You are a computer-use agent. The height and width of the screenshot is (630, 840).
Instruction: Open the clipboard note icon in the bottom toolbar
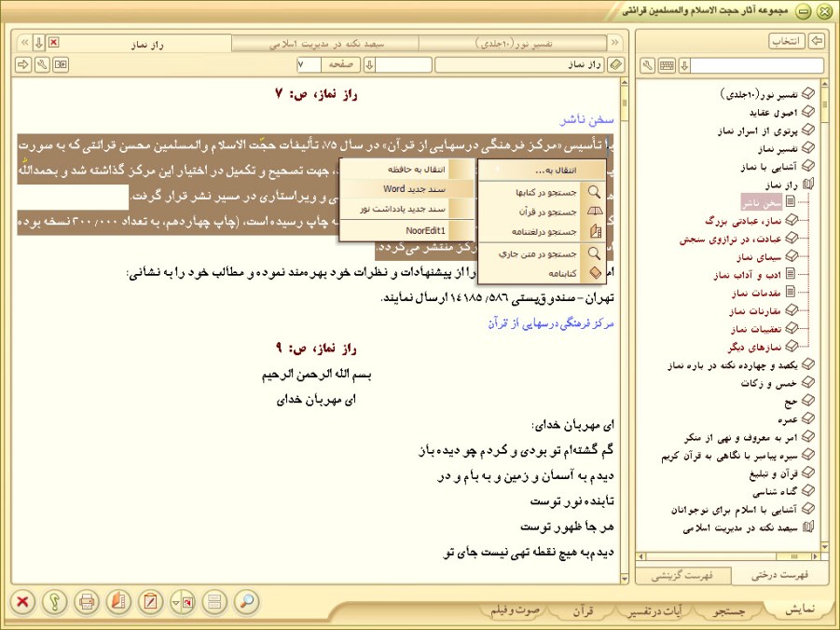[x=150, y=602]
